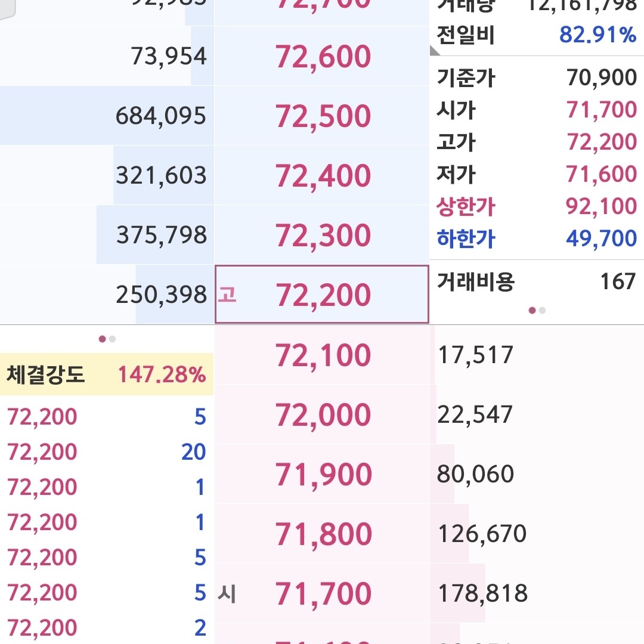This screenshot has width=644, height=644.
Task: Choose the 72,500 ask price row
Action: pos(323,116)
